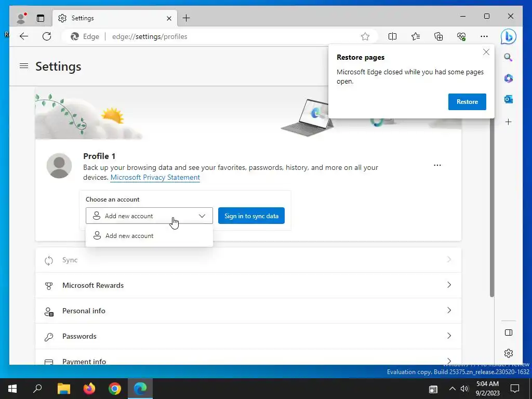Open the Sync settings row
Viewport: 532px width, 399px height.
(248, 260)
